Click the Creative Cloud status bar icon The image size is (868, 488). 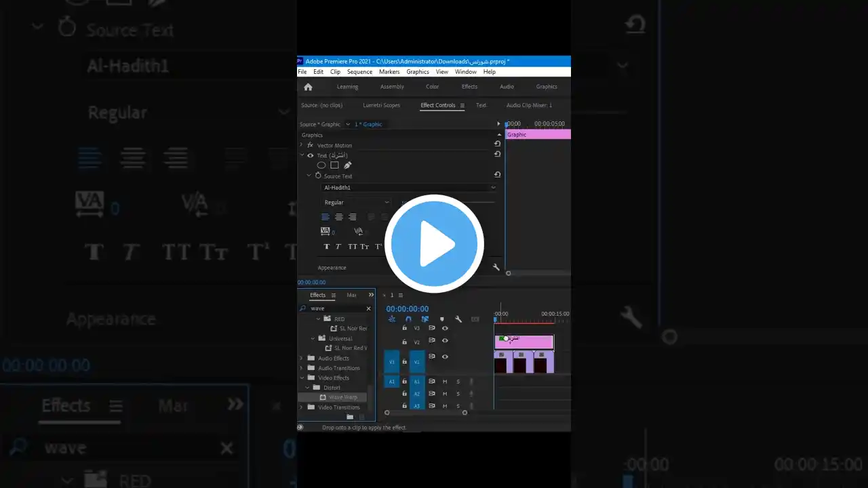pos(300,427)
